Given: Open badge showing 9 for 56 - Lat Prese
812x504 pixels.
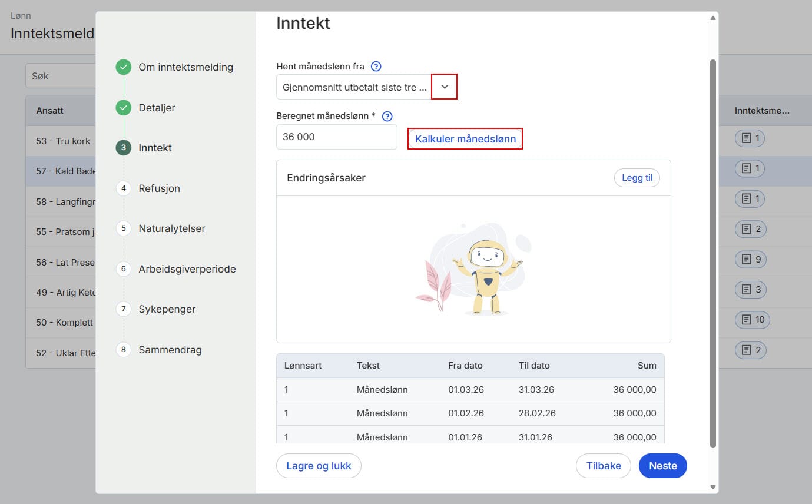Looking at the screenshot, I should point(750,259).
